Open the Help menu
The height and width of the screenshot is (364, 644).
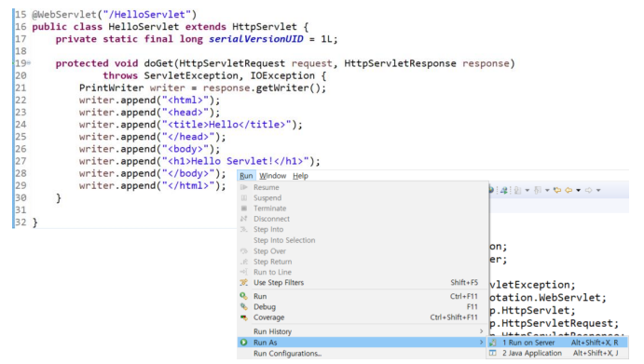click(x=300, y=176)
